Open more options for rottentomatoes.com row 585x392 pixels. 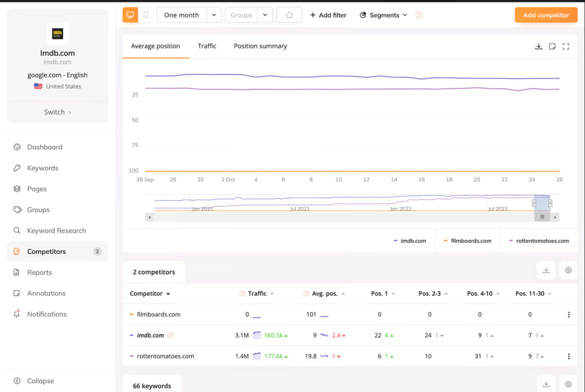click(569, 356)
